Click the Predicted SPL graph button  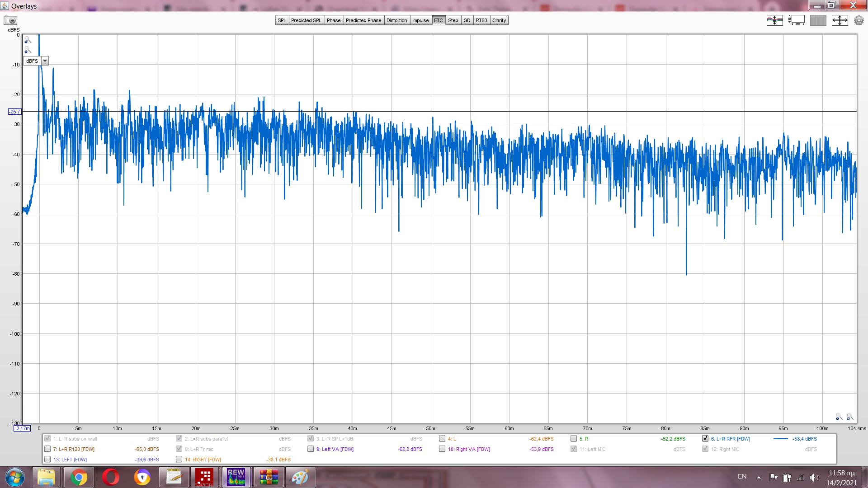click(306, 20)
